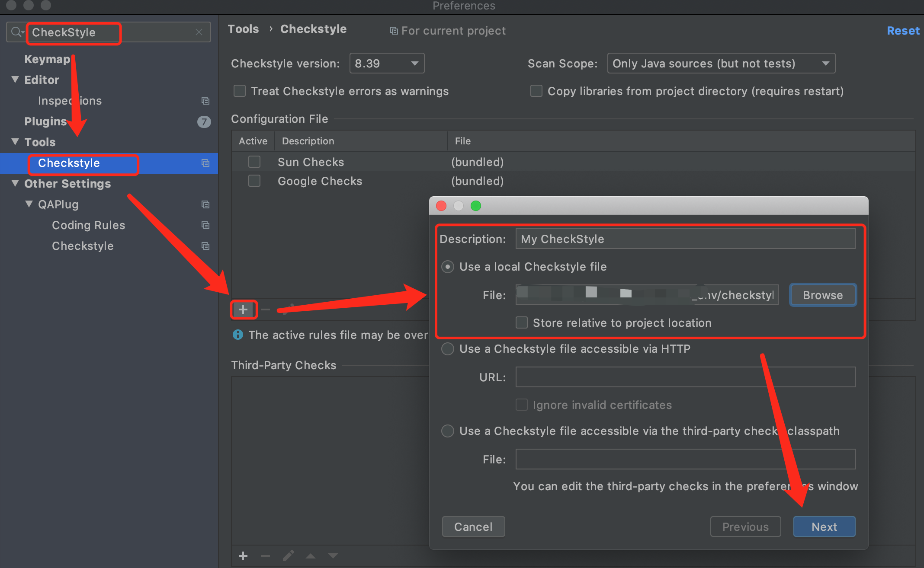This screenshot has width=924, height=568.
Task: Remove selected configuration file with minus
Action: tap(266, 310)
